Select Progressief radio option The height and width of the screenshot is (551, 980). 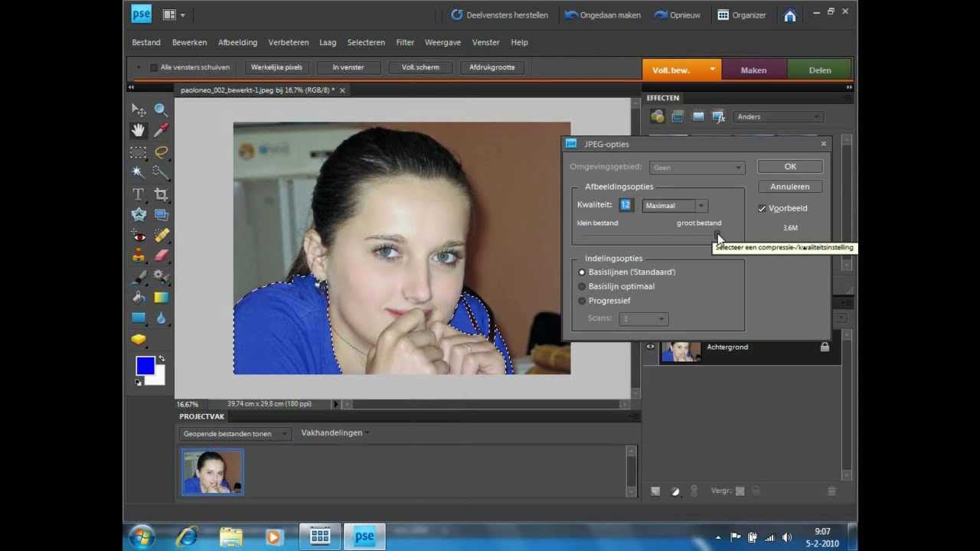(x=582, y=301)
